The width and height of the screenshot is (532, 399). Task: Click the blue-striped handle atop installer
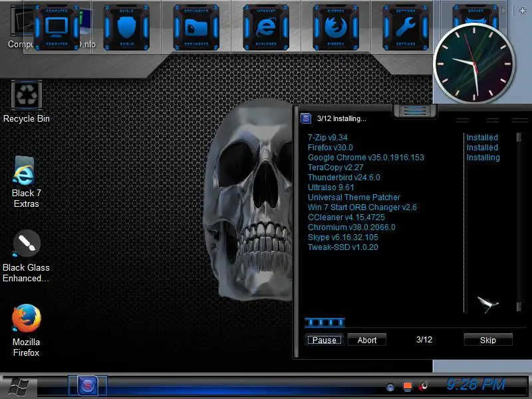414,111
